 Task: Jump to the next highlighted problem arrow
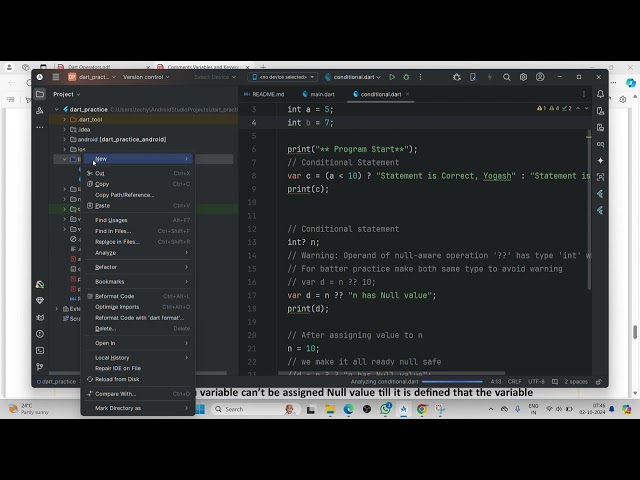(x=587, y=108)
